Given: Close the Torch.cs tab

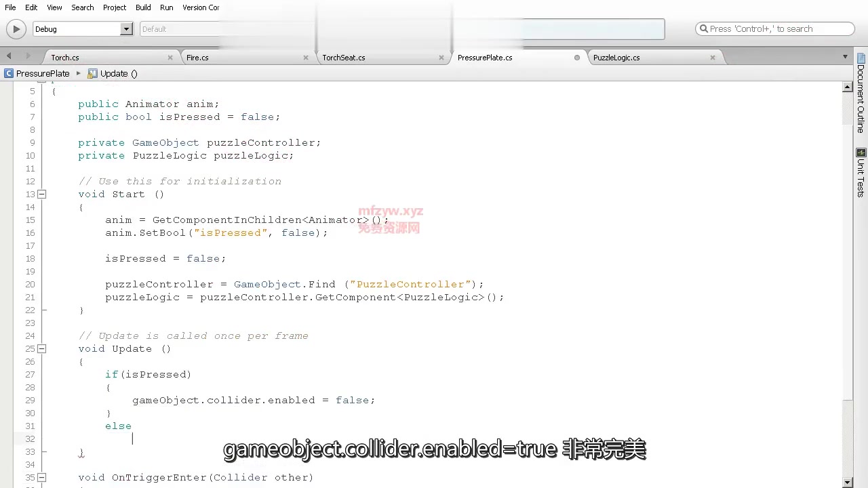Looking at the screenshot, I should pyautogui.click(x=170, y=58).
